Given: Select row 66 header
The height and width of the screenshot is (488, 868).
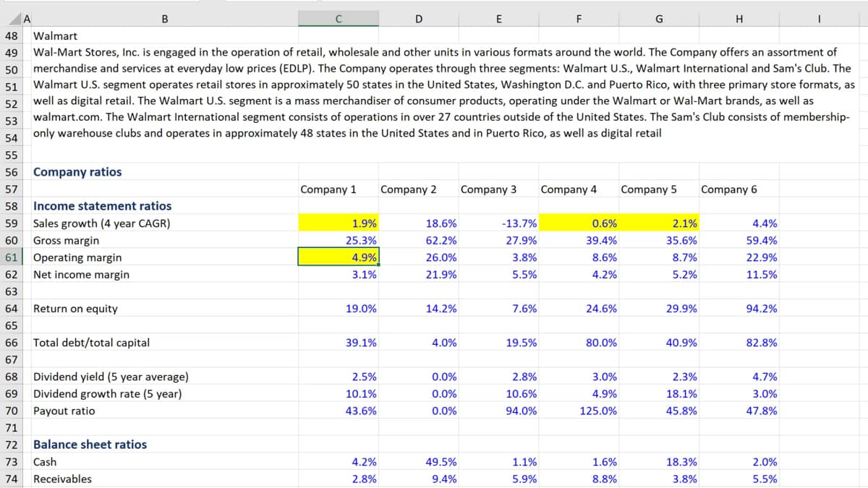Looking at the screenshot, I should click(11, 343).
